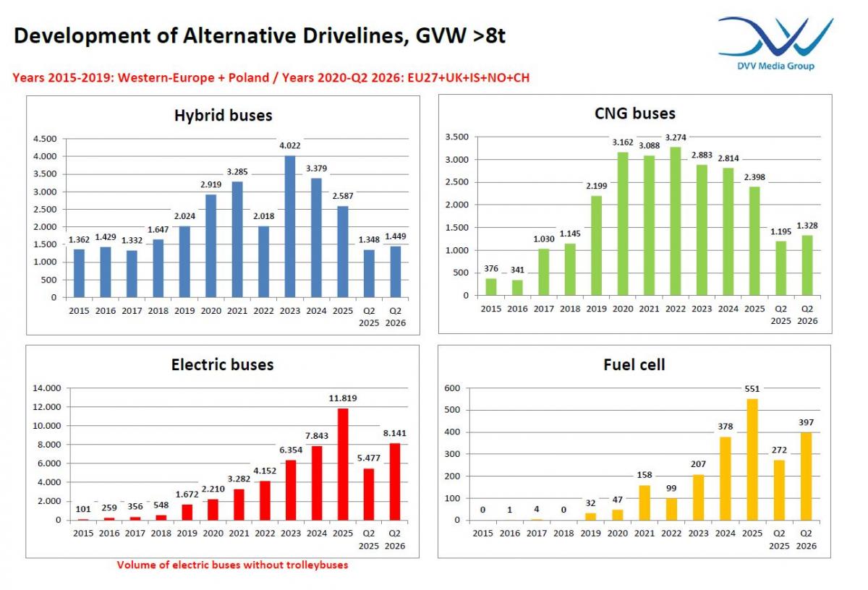Click the DVV Media Group logo
The image size is (868, 590).
[x=775, y=43]
